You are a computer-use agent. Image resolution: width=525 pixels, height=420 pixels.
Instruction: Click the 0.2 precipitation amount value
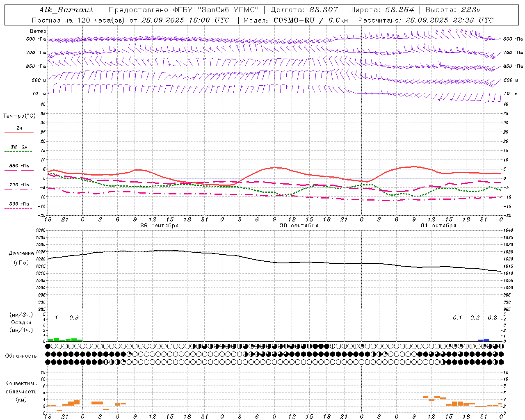pyautogui.click(x=475, y=317)
